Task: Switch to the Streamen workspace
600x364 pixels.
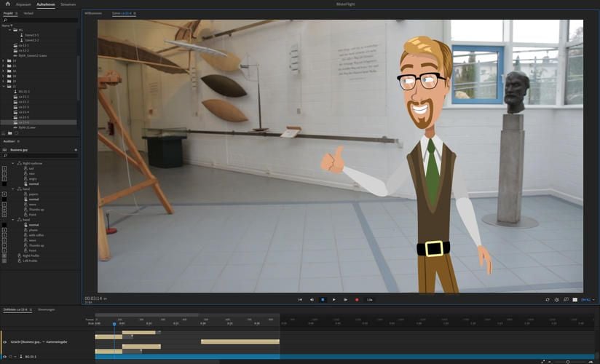Action: (68, 4)
